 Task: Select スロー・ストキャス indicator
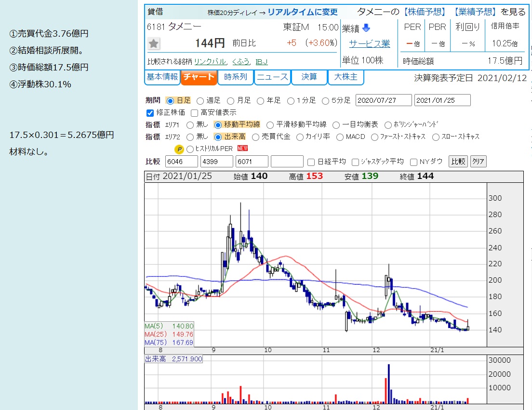click(x=436, y=137)
